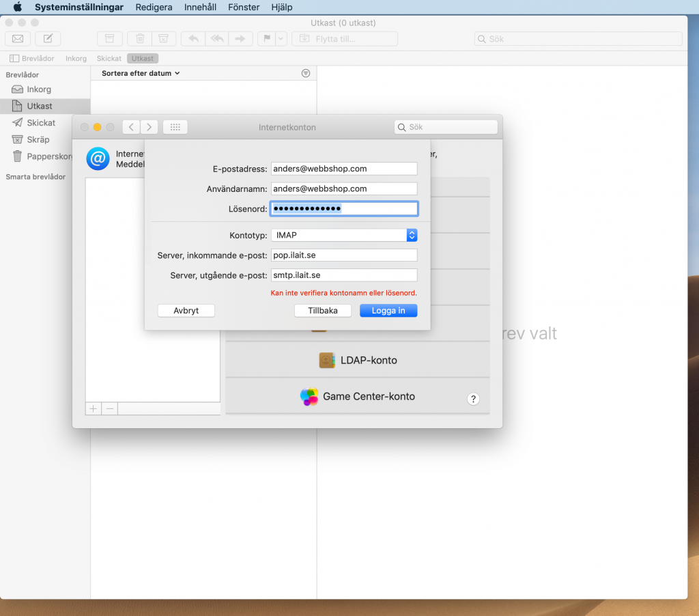The width and height of the screenshot is (699, 616).
Task: Click the message filter circle icon
Action: pos(306,73)
